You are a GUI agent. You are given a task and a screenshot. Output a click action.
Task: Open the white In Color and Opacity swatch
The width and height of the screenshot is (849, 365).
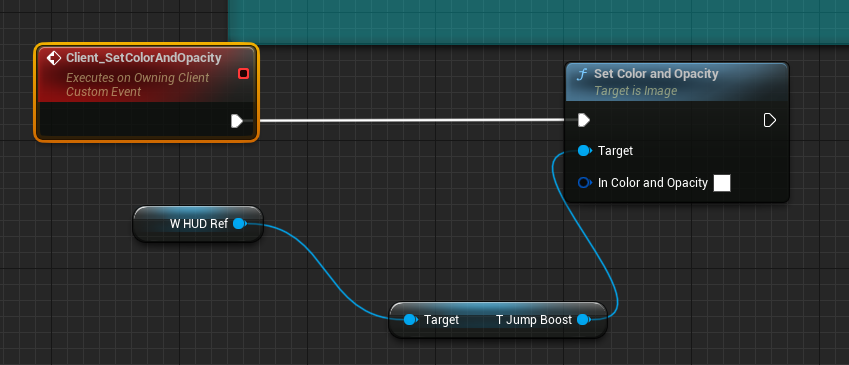point(722,183)
